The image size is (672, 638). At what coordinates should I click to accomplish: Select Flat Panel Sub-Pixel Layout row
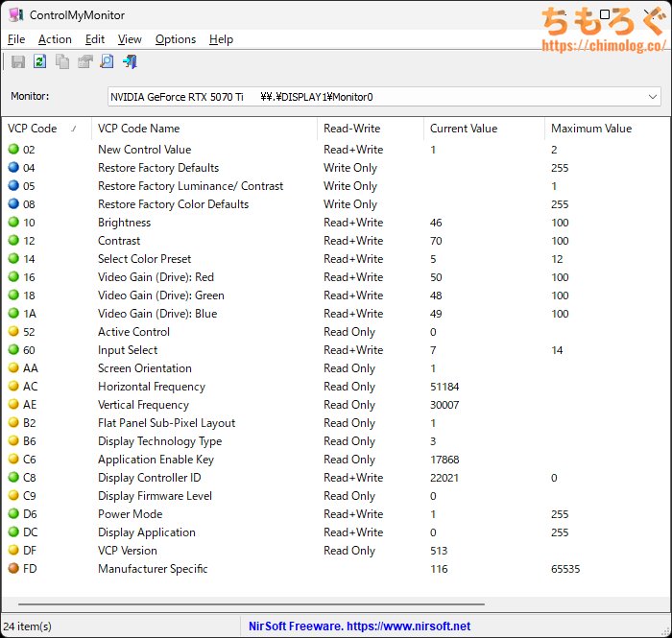tap(336, 423)
